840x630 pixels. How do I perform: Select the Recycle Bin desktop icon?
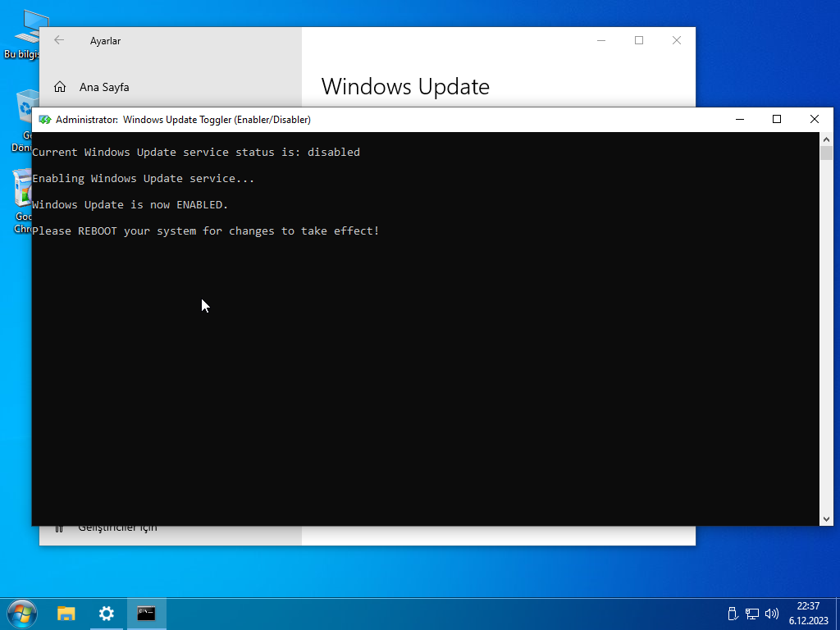22,121
